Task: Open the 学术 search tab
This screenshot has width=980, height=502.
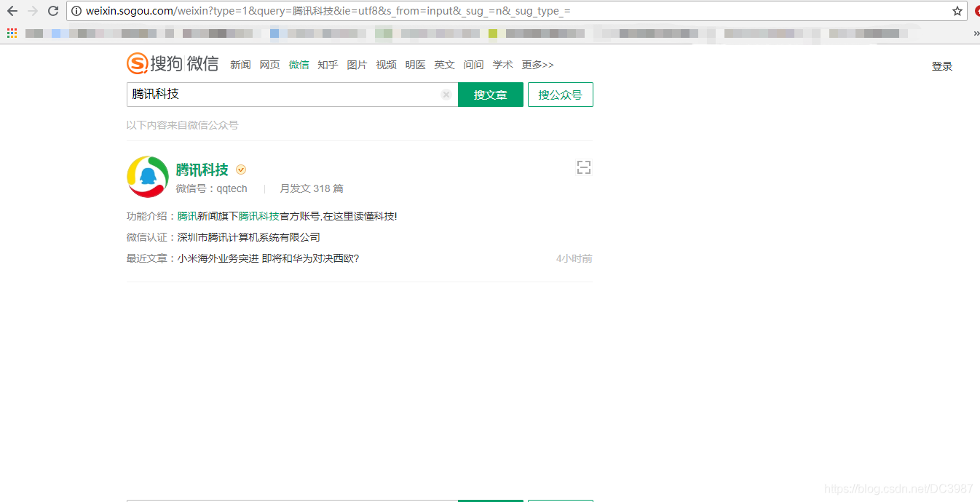Action: point(502,65)
